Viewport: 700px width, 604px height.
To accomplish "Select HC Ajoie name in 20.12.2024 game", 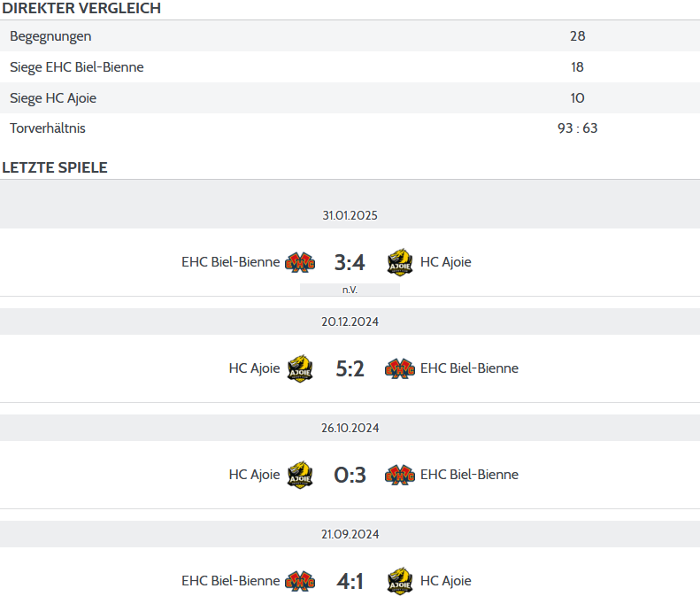I will [254, 368].
